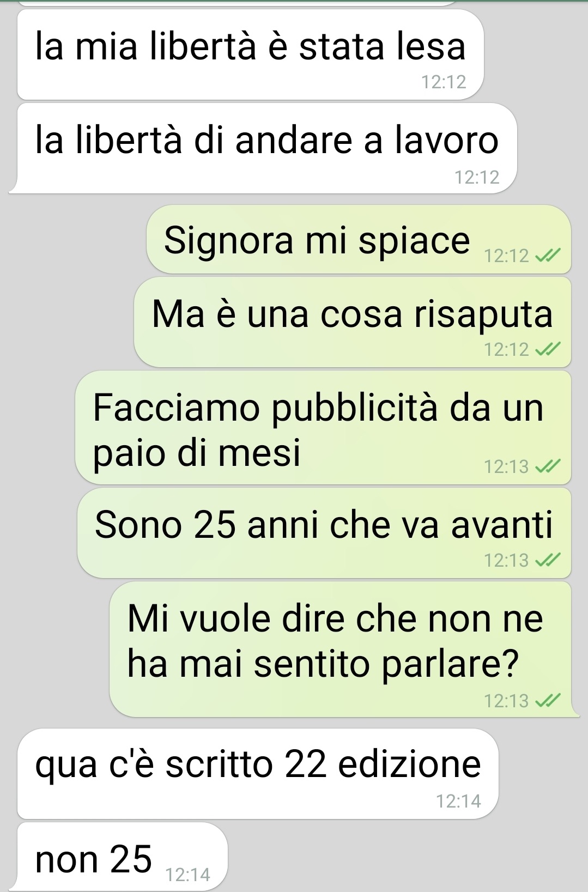Screen dimensions: 588x892
Task: Select the 'Sono 25 anni che va avanti' message
Action: [324, 533]
